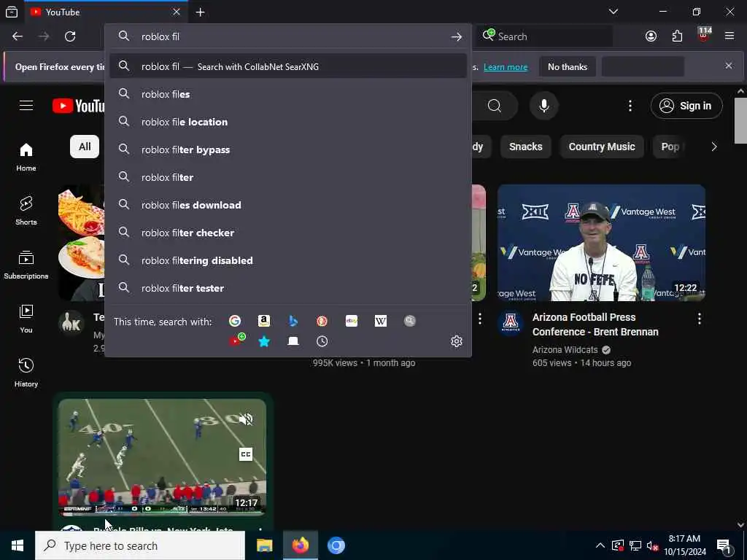Select the Country Music category chip
747x560 pixels.
602,147
